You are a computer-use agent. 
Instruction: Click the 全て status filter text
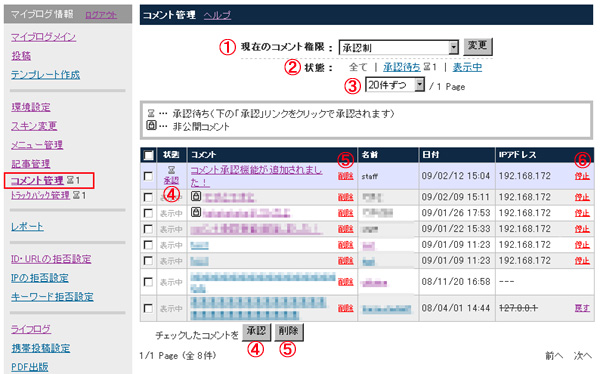(358, 67)
